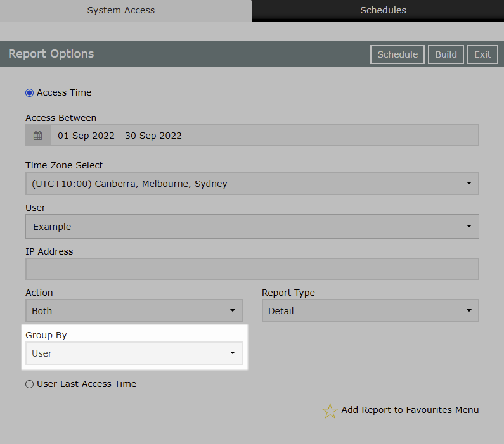This screenshot has height=444, width=504.
Task: Open the calendar icon date picker
Action: pos(38,136)
